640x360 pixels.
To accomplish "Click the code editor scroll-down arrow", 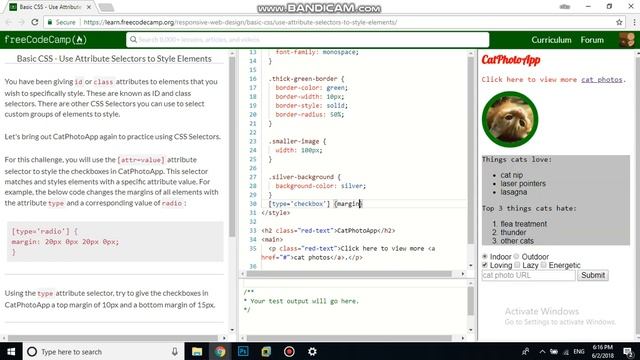I will (471, 265).
